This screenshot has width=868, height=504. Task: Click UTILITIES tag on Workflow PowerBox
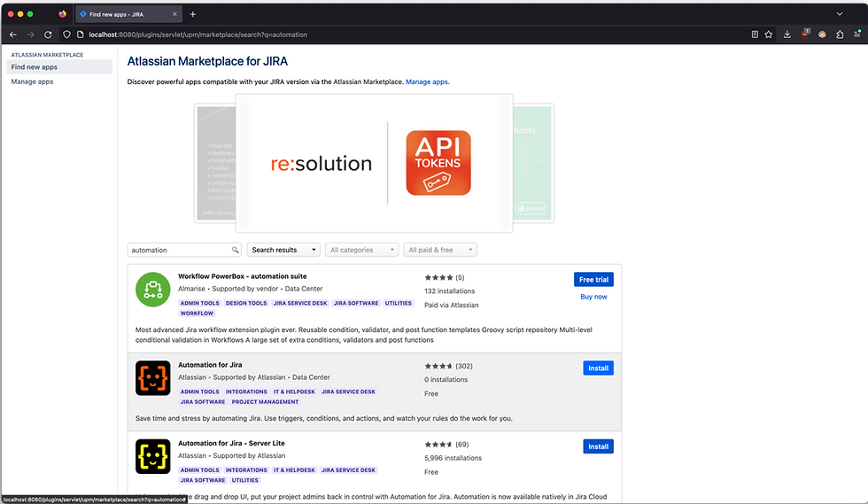coord(399,303)
